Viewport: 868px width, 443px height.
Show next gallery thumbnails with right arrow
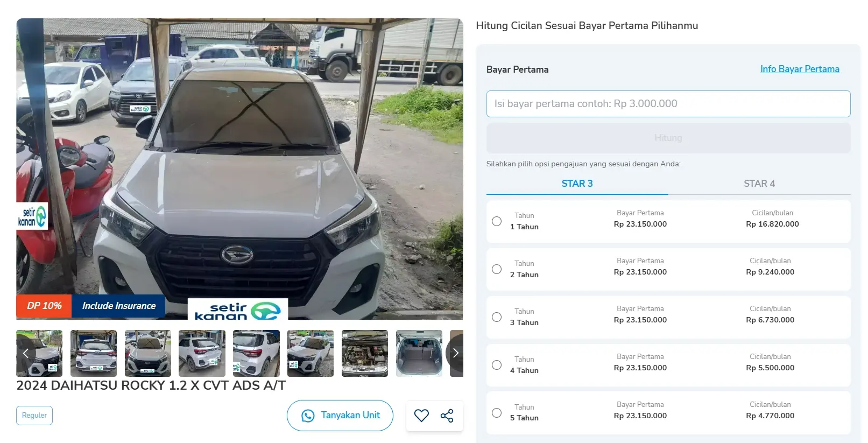(455, 353)
